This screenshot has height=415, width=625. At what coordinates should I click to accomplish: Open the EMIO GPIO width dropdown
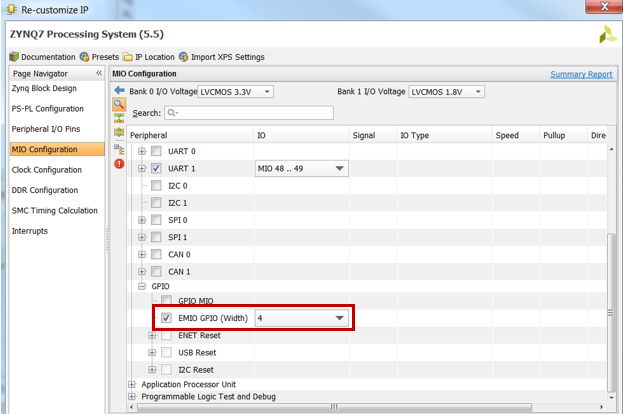pyautogui.click(x=301, y=318)
